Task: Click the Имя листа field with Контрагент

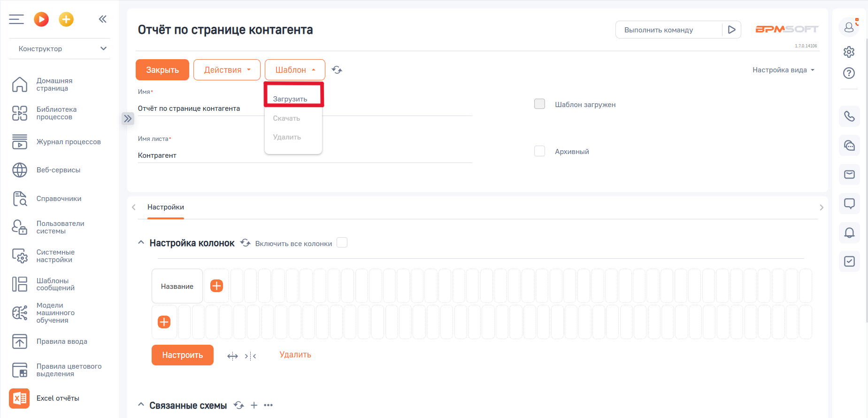Action: [x=305, y=155]
